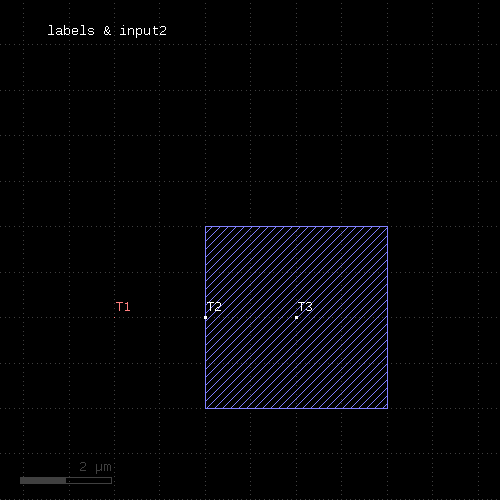
Task: Click the white anchor dot below T3
Action: tap(296, 318)
